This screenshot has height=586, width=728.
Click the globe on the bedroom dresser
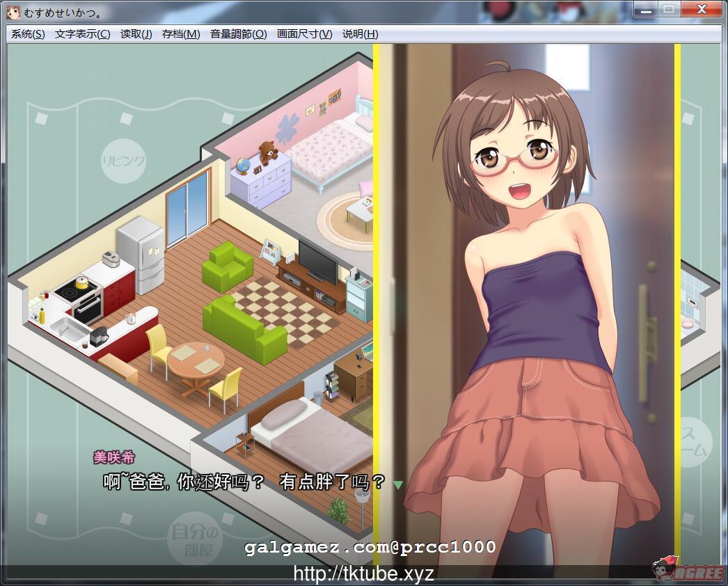pyautogui.click(x=243, y=167)
